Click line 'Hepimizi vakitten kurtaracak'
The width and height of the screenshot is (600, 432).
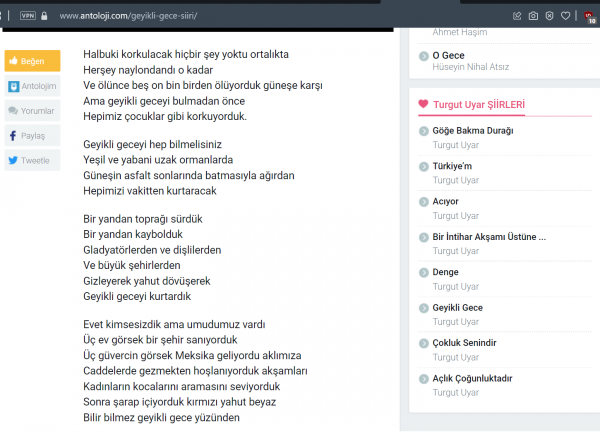(150, 191)
